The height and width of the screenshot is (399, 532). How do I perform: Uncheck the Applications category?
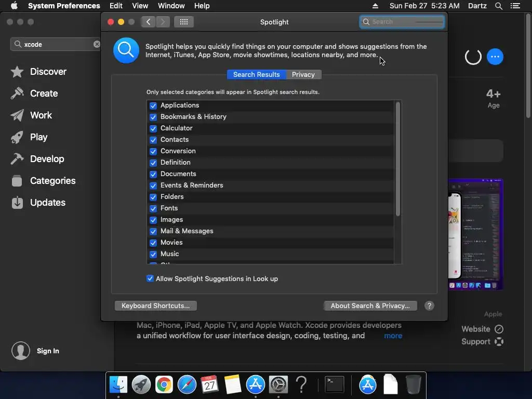pyautogui.click(x=153, y=105)
